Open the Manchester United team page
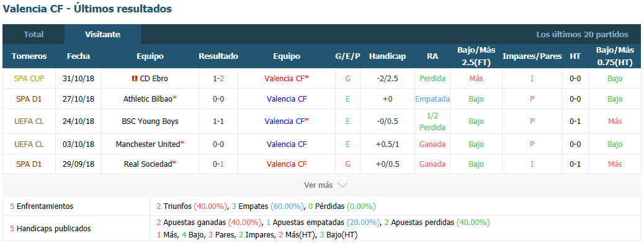 148,144
